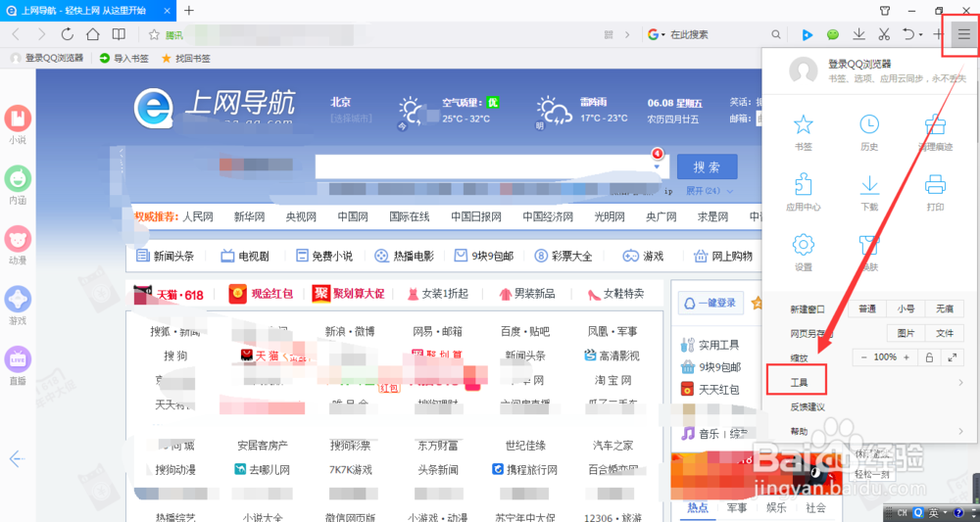
Task: Switch to 军事 news tab
Action: click(737, 507)
